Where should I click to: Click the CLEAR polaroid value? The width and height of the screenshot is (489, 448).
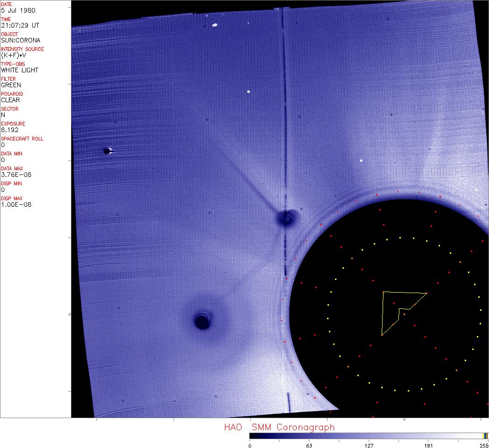point(10,100)
